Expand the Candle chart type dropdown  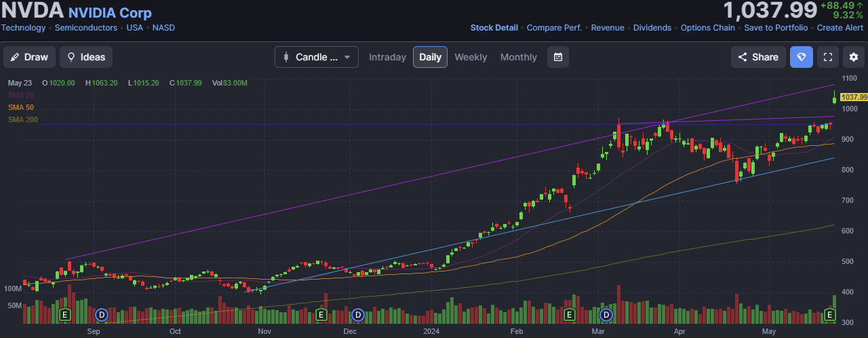click(317, 57)
